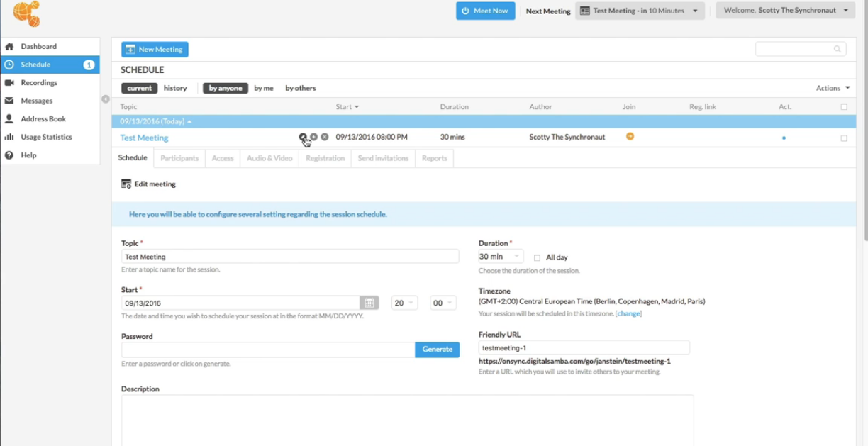Screen dimensions: 868x446
Task: Enable the All day checkbox
Action: point(537,257)
